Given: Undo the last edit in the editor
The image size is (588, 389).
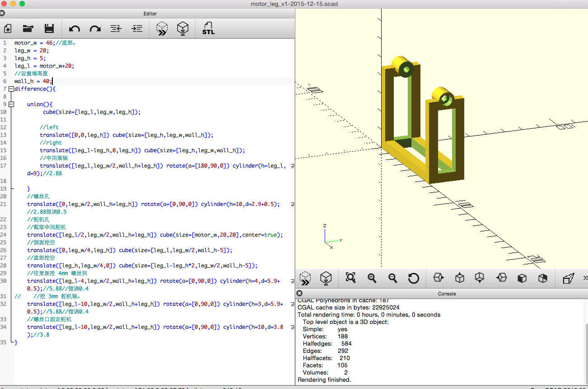Looking at the screenshot, I should (75, 28).
